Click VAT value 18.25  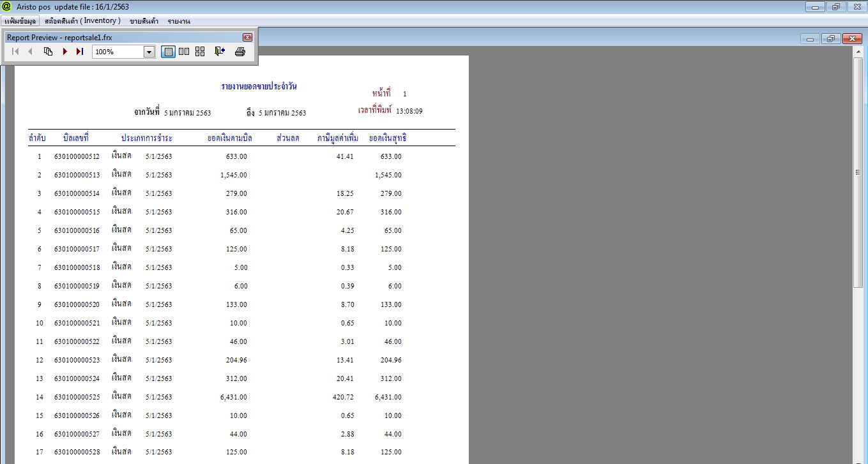(345, 193)
